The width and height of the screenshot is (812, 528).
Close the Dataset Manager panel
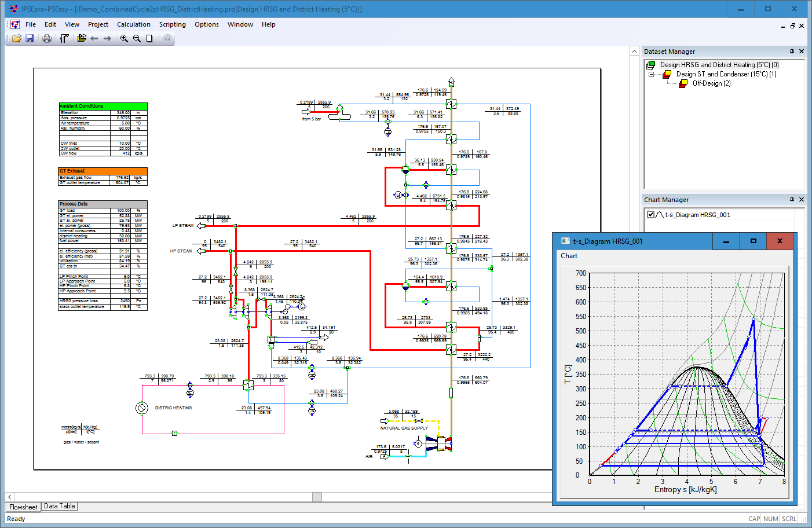click(802, 52)
